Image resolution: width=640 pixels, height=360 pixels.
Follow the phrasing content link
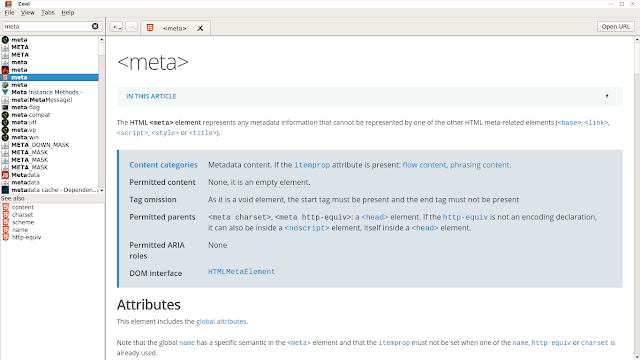coord(480,165)
